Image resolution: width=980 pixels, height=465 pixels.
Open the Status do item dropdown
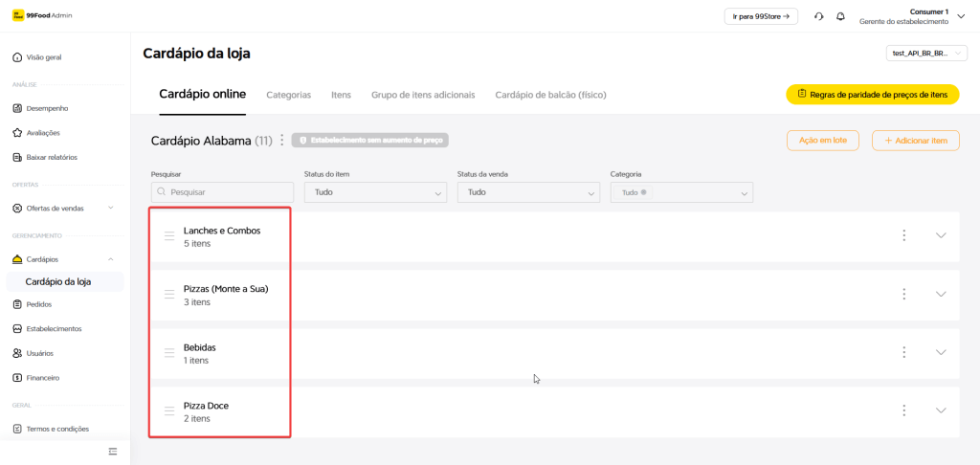pos(375,192)
